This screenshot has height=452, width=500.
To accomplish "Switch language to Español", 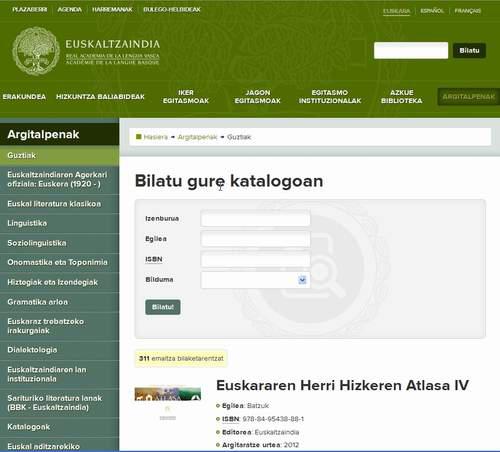I will point(432,11).
